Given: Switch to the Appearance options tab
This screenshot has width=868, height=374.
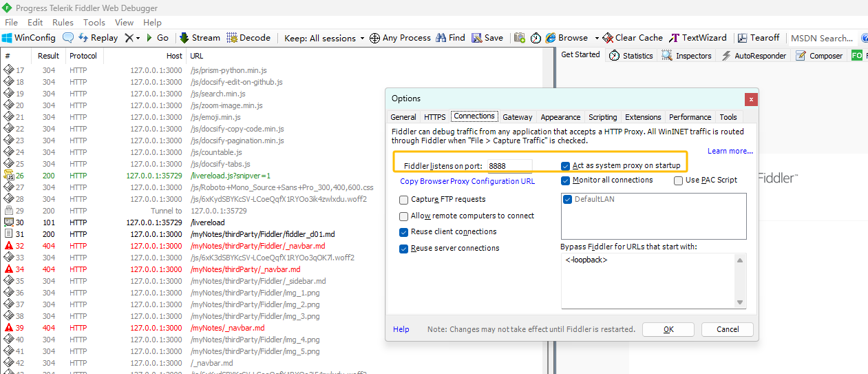Looking at the screenshot, I should pos(560,117).
